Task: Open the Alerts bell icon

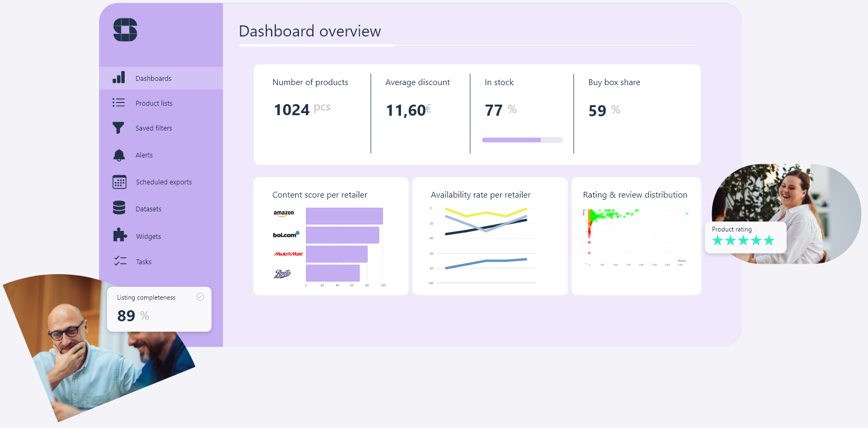Action: [x=119, y=155]
